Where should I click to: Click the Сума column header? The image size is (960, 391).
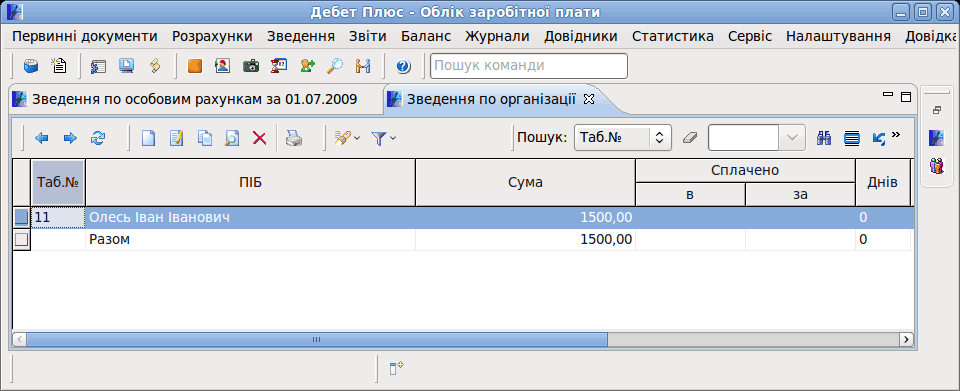coord(525,182)
